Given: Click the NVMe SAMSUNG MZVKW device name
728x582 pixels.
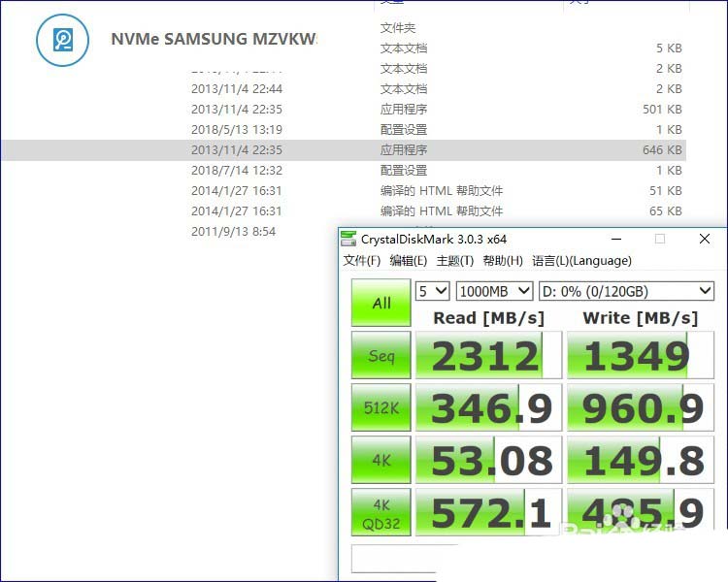Looking at the screenshot, I should click(x=215, y=39).
